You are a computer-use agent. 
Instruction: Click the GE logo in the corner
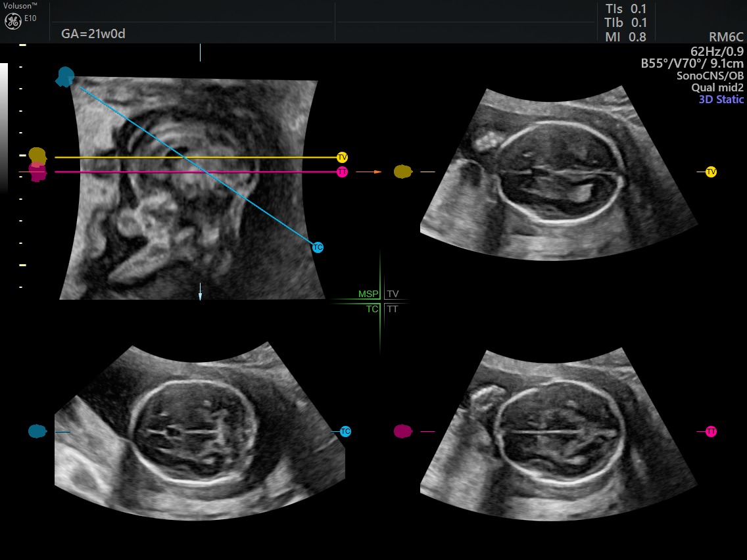coord(12,20)
